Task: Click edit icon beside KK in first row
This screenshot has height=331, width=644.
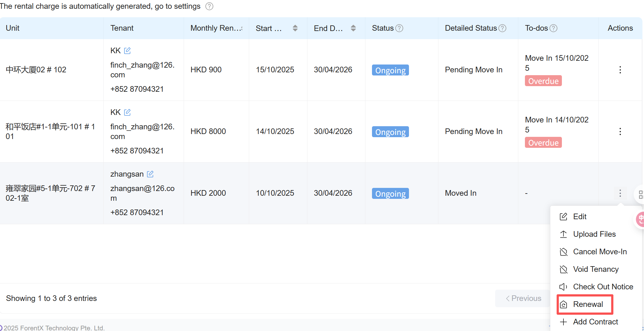Action: (x=127, y=51)
